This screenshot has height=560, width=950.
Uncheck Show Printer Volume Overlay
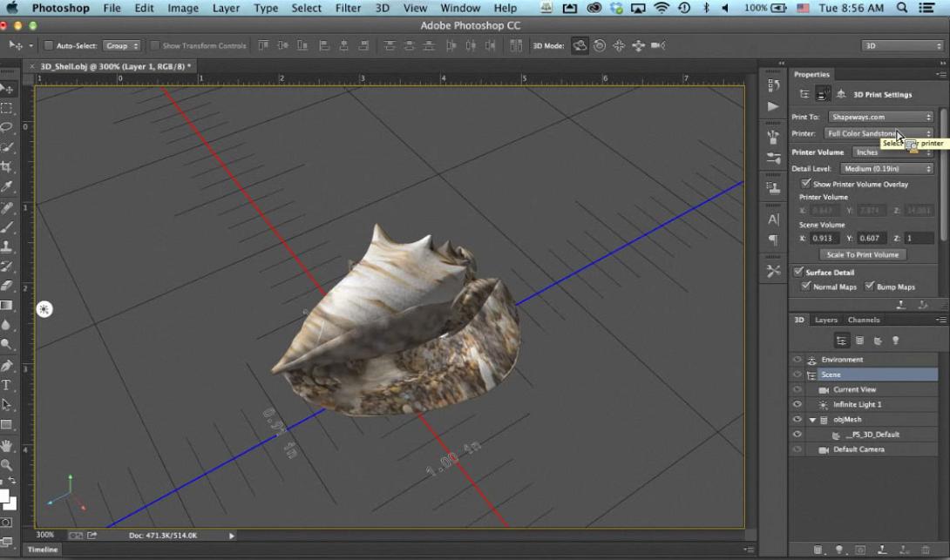(x=806, y=184)
